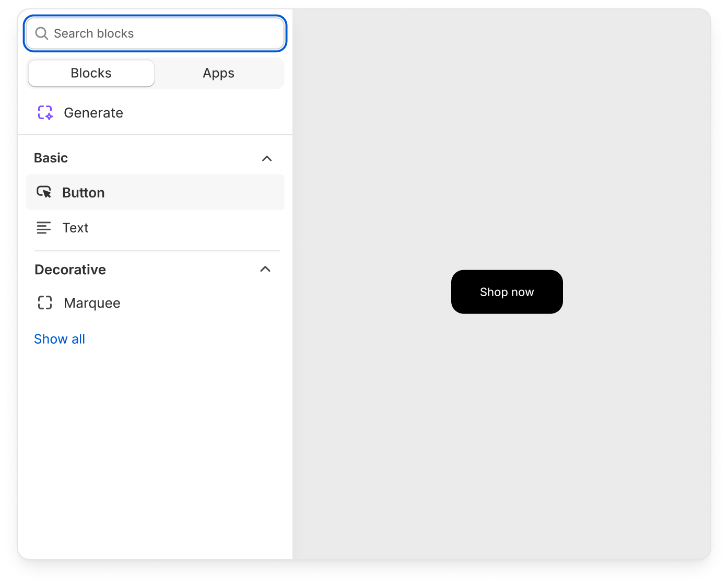This screenshot has width=728, height=585.
Task: Click the Basic section heading
Action: 51,158
